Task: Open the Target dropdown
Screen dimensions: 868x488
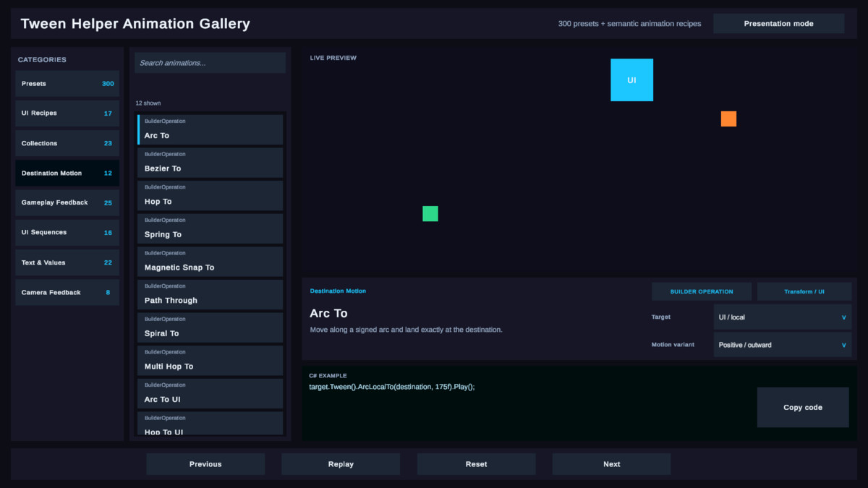Action: [782, 317]
